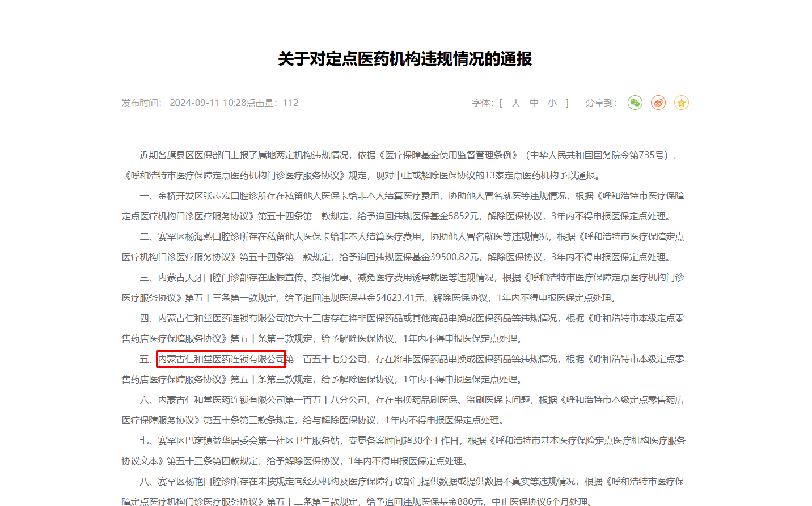Click the 分享到 label
Screen dimensions: 812x506
(600, 103)
